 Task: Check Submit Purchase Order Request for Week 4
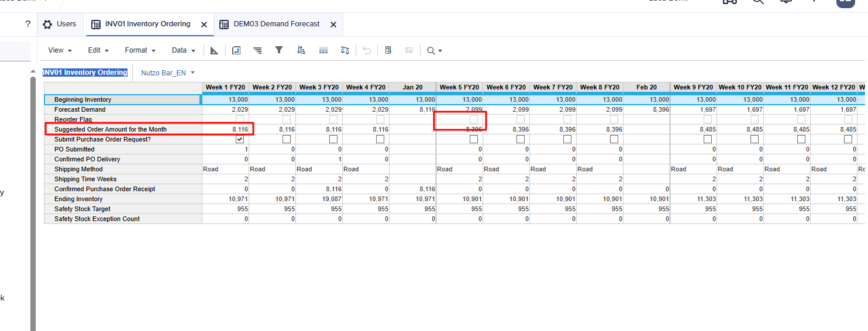tap(380, 139)
